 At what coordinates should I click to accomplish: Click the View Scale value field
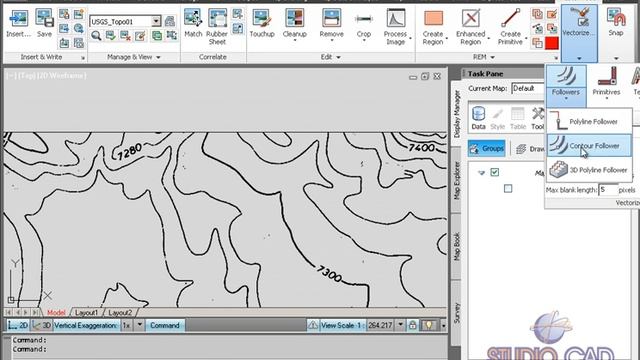[x=380, y=325]
